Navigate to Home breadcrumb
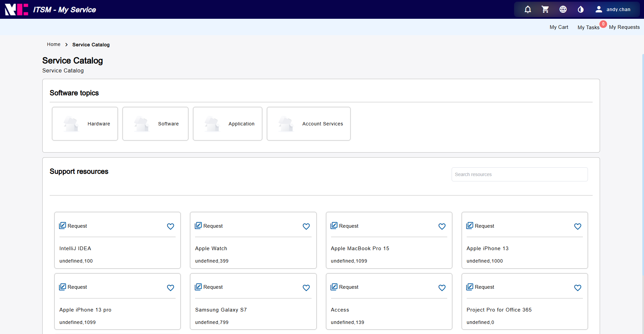The height and width of the screenshot is (334, 644). click(54, 44)
